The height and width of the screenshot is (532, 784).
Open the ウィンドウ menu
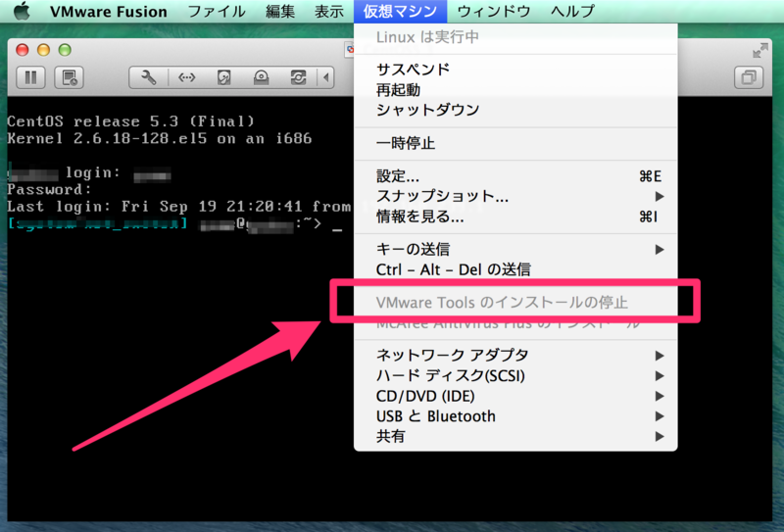point(494,12)
